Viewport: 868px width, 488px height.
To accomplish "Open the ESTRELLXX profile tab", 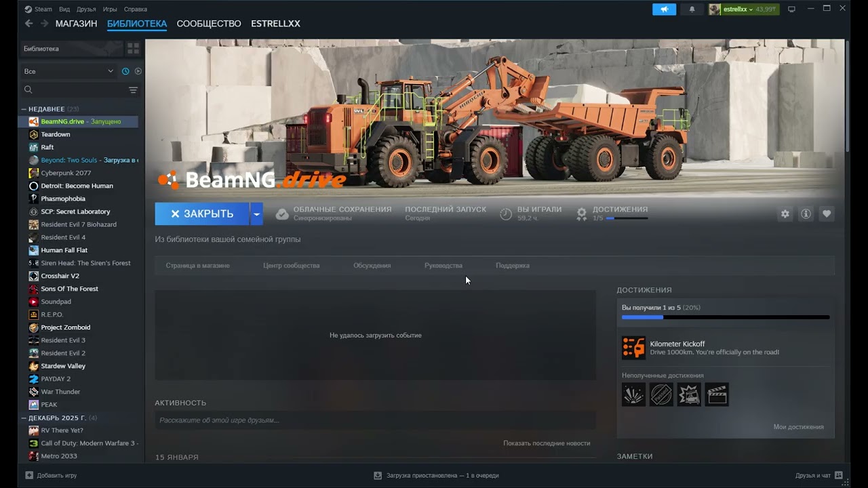I will click(275, 24).
